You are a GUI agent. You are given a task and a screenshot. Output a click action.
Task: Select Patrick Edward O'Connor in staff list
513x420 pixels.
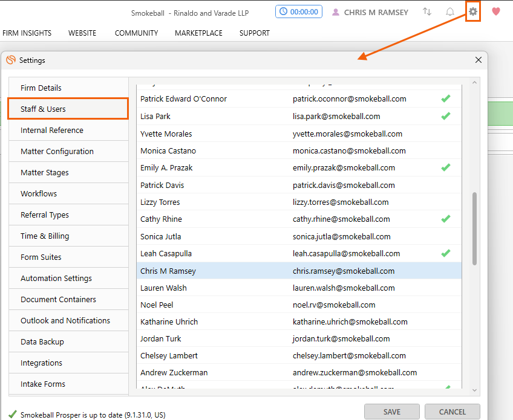[x=299, y=99]
